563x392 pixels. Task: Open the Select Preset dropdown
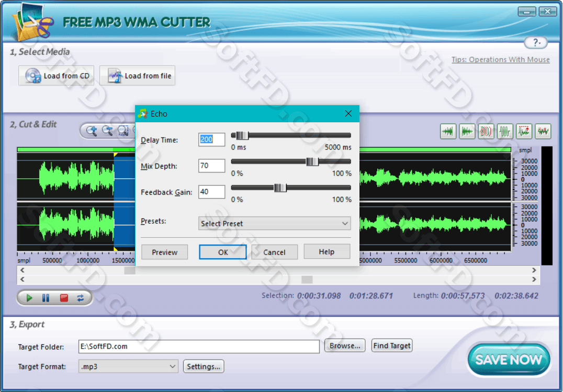coord(274,223)
